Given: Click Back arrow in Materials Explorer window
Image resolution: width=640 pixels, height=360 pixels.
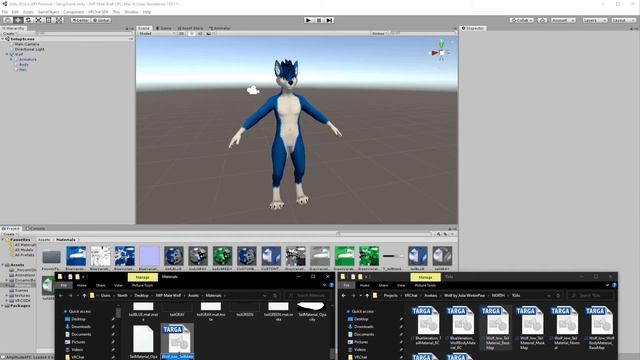Looking at the screenshot, I should click(x=61, y=296).
